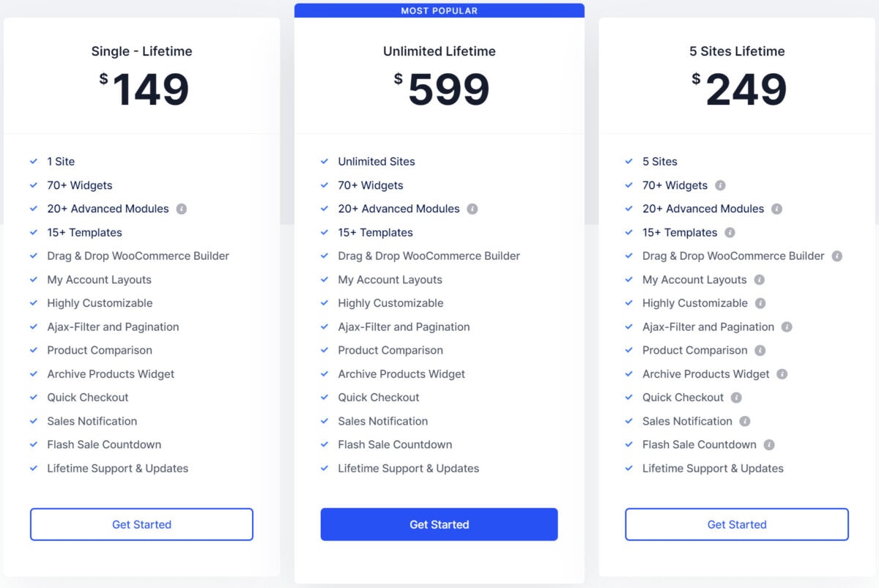Click info icon beside 15+ Templates in 5 Sites plan

coord(730,232)
